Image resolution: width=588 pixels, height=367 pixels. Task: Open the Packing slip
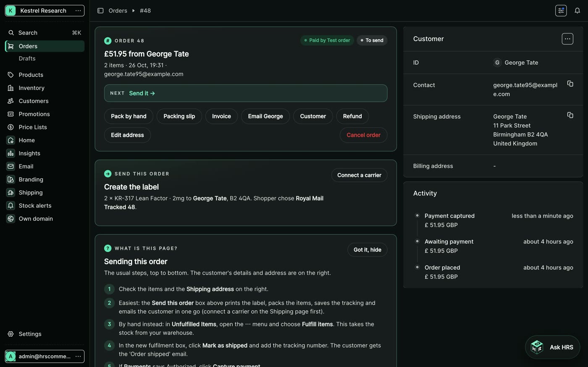[179, 116]
